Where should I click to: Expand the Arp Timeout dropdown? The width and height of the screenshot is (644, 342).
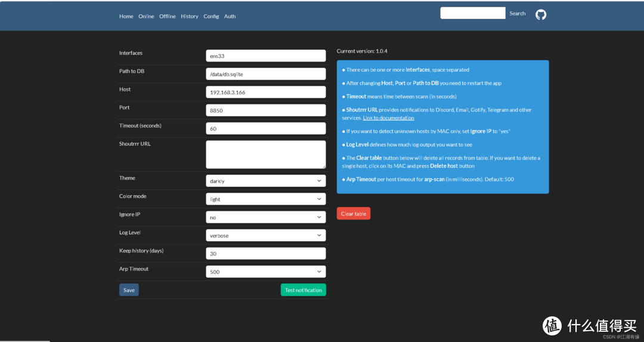tap(265, 272)
